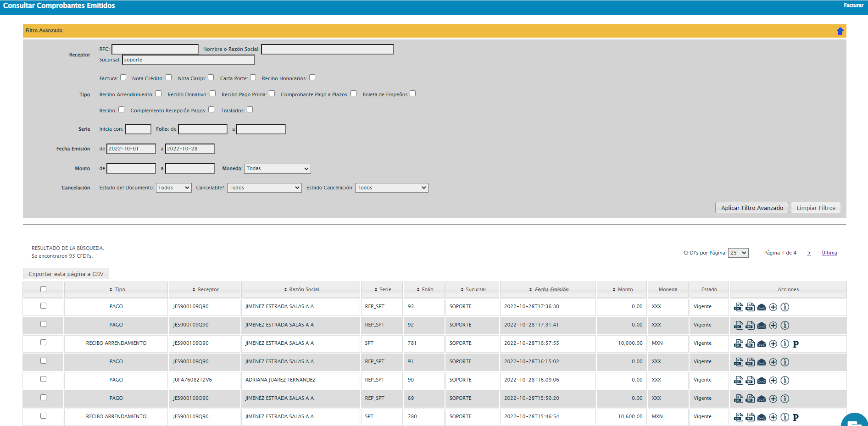Show info for folio 91 row
This screenshot has height=426, width=868.
click(x=785, y=362)
